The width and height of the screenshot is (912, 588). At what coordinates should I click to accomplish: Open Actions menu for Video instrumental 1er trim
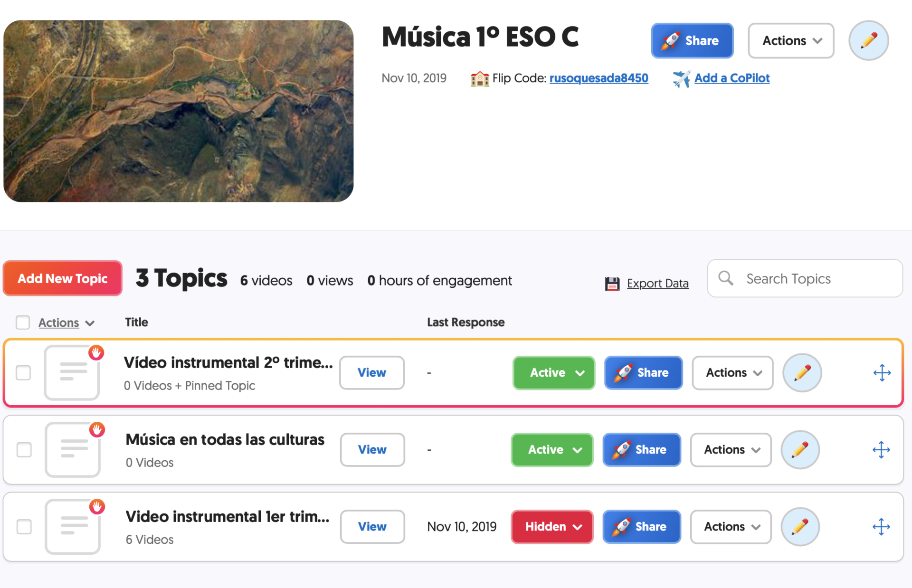tap(731, 526)
